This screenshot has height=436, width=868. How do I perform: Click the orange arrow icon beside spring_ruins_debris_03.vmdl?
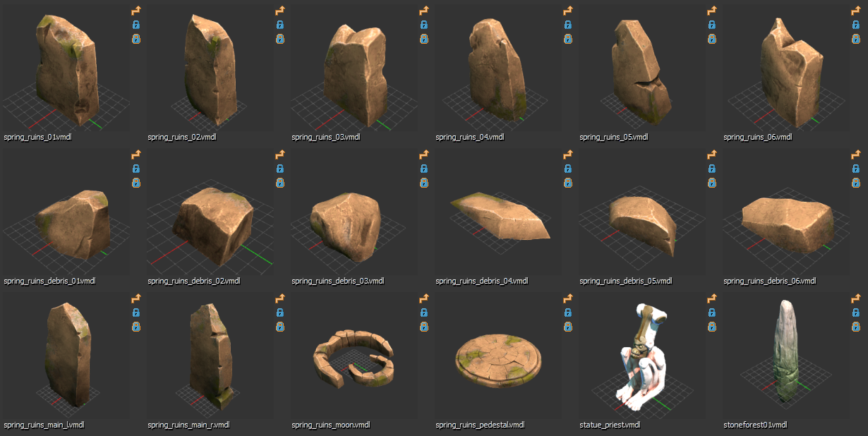[424, 155]
